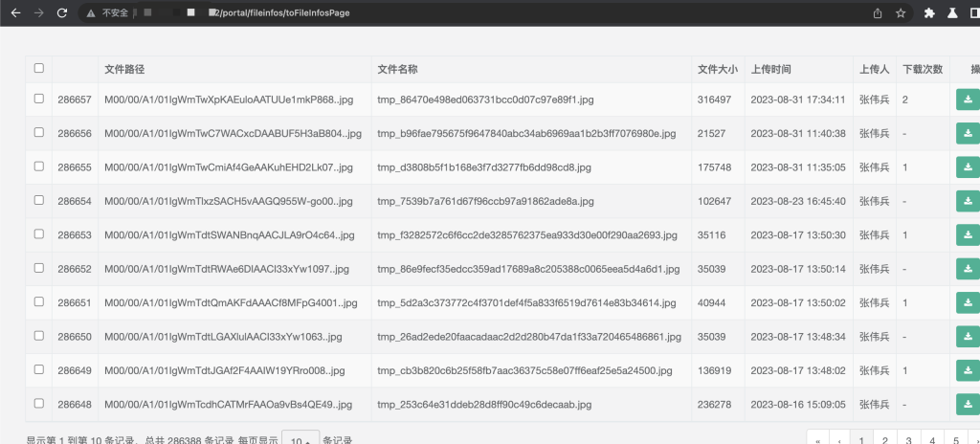Viewport: 980px width, 444px height.
Task: Check the box for row 286655
Action: coord(38,166)
